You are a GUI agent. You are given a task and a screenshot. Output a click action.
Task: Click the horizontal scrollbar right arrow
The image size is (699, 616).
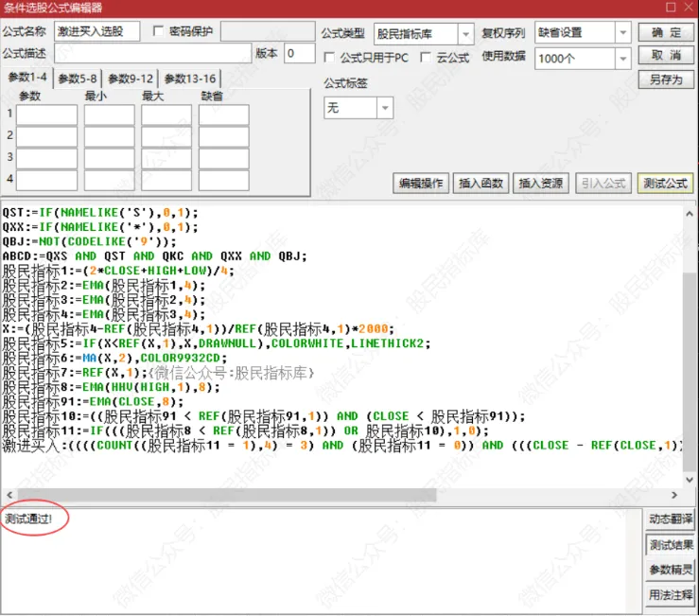coord(674,495)
